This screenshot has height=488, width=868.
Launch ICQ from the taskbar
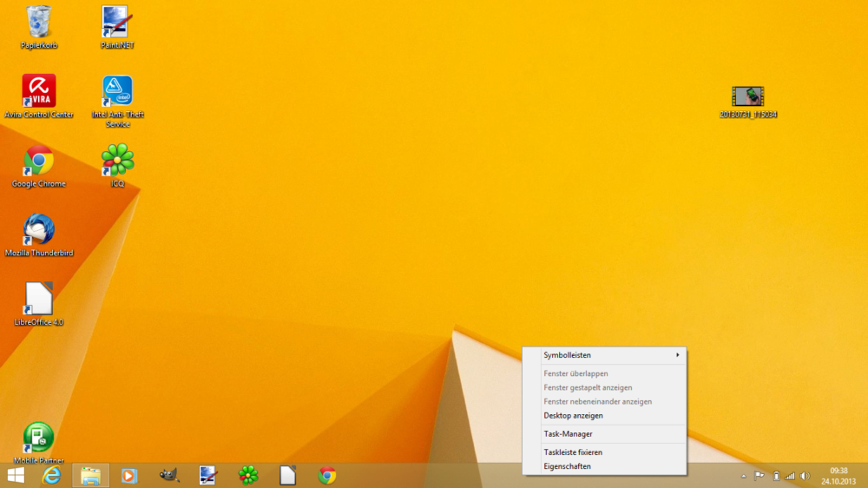pos(248,475)
